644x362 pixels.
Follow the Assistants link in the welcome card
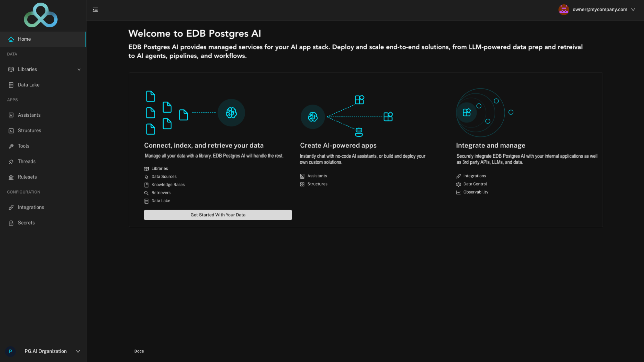click(x=317, y=176)
